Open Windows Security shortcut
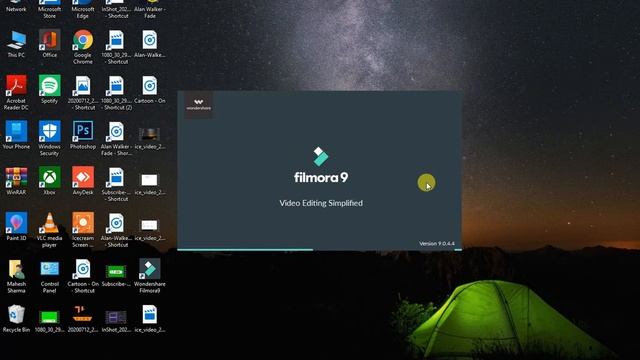 (49, 138)
